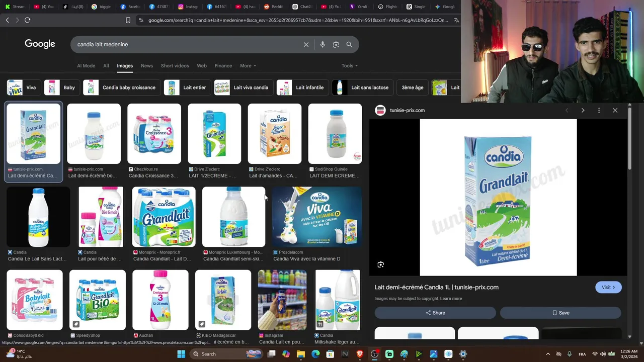Switch to Finance tab

click(x=223, y=66)
